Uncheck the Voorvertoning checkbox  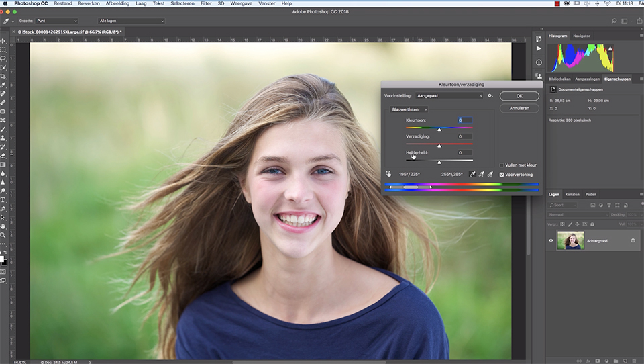502,175
